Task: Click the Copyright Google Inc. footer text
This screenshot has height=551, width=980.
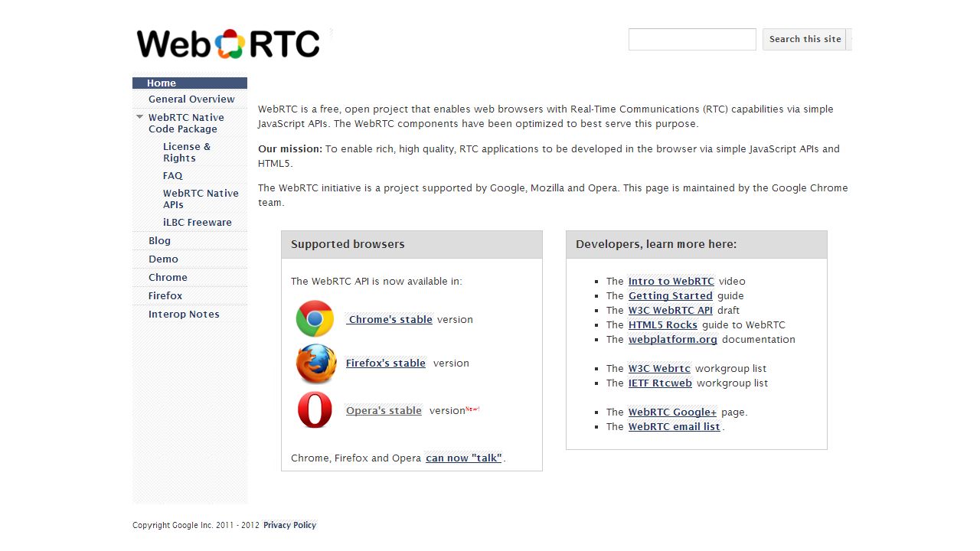Action: (x=196, y=525)
